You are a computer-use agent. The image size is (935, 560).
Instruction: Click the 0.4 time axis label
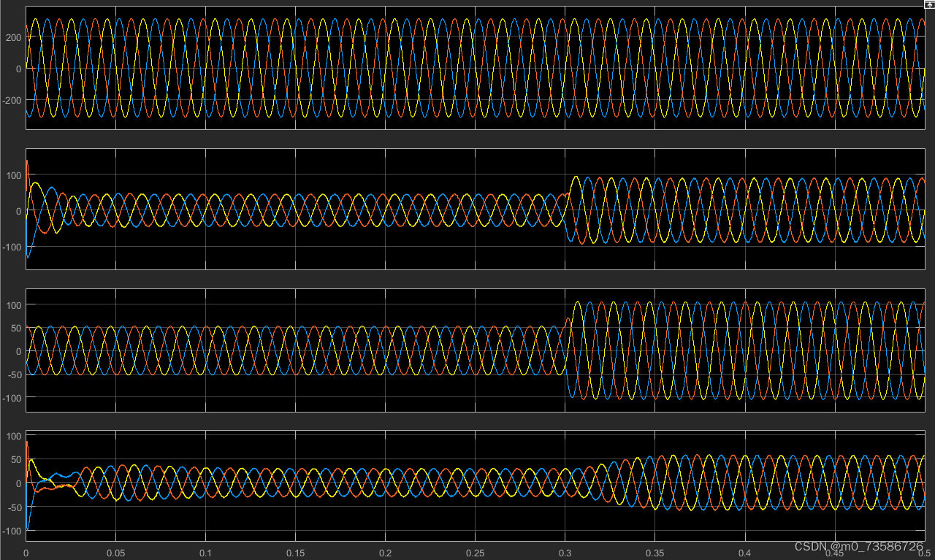pos(745,553)
